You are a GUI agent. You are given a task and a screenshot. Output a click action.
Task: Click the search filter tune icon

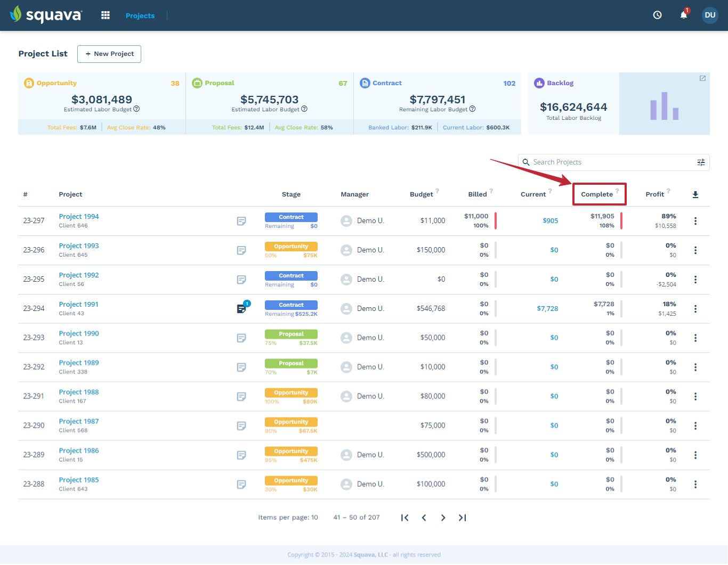[701, 162]
